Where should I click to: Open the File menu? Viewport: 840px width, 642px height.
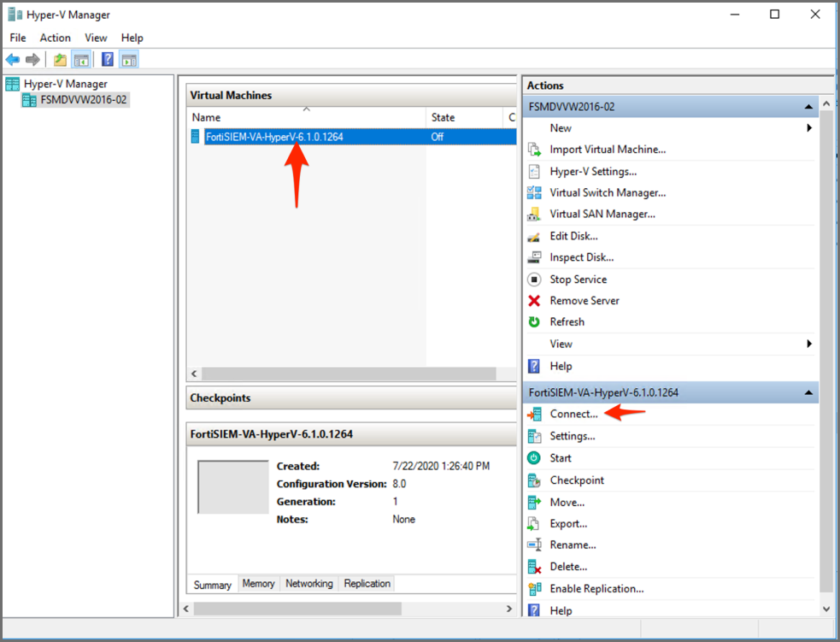click(x=18, y=38)
